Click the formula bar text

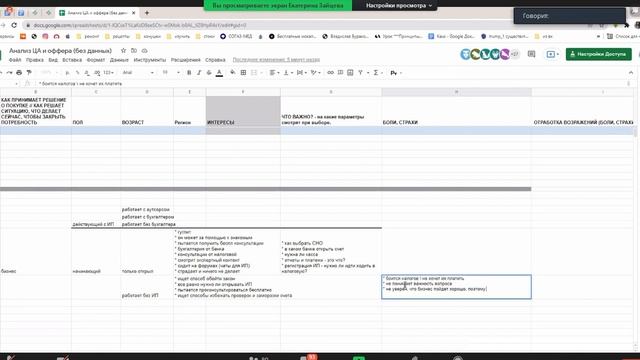[80, 84]
